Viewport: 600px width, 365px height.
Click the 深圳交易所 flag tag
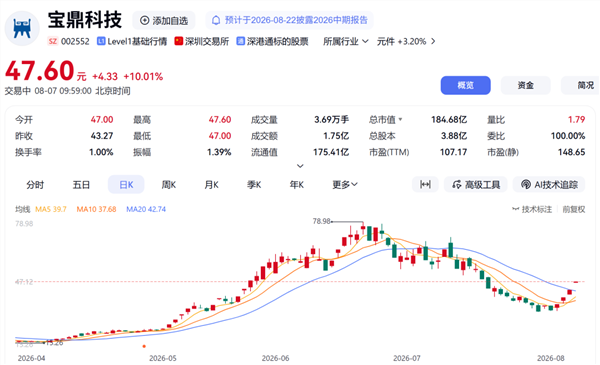202,41
